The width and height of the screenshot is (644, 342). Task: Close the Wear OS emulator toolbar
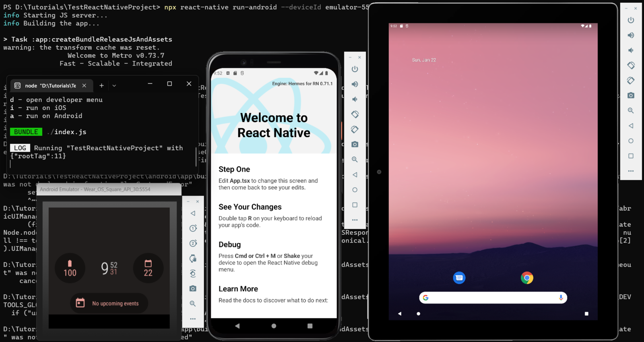tap(198, 201)
